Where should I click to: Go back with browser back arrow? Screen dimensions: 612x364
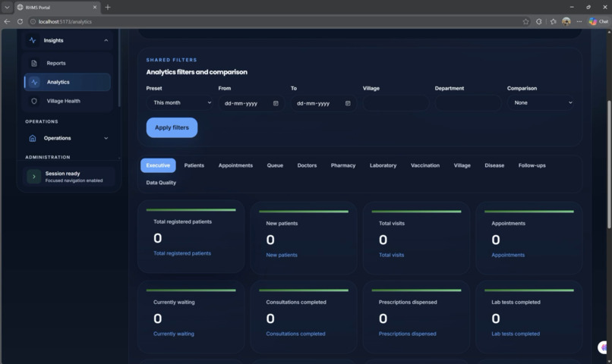(7, 21)
